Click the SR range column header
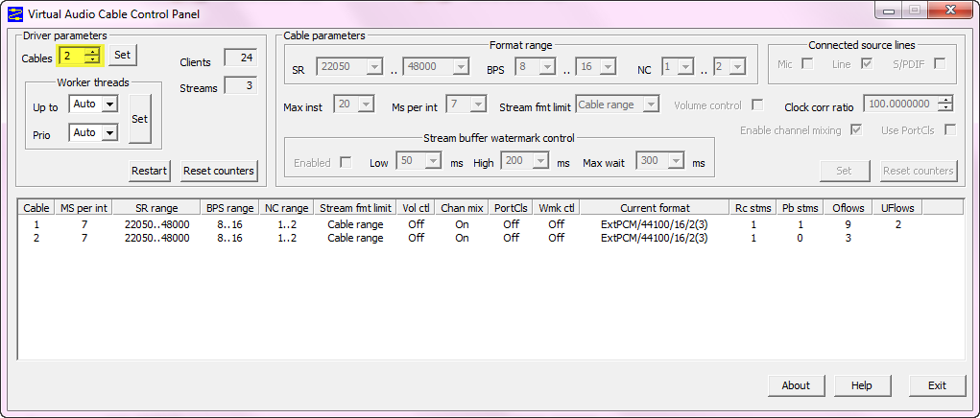The image size is (980, 418). [156, 208]
